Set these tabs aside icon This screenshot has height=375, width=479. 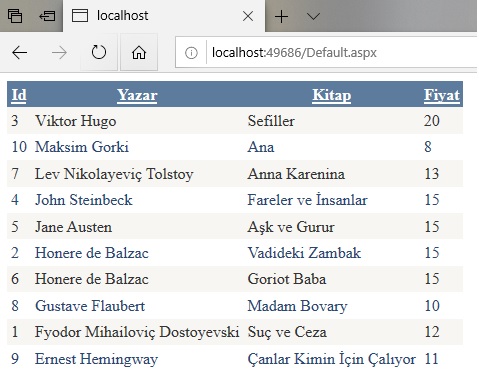[47, 16]
